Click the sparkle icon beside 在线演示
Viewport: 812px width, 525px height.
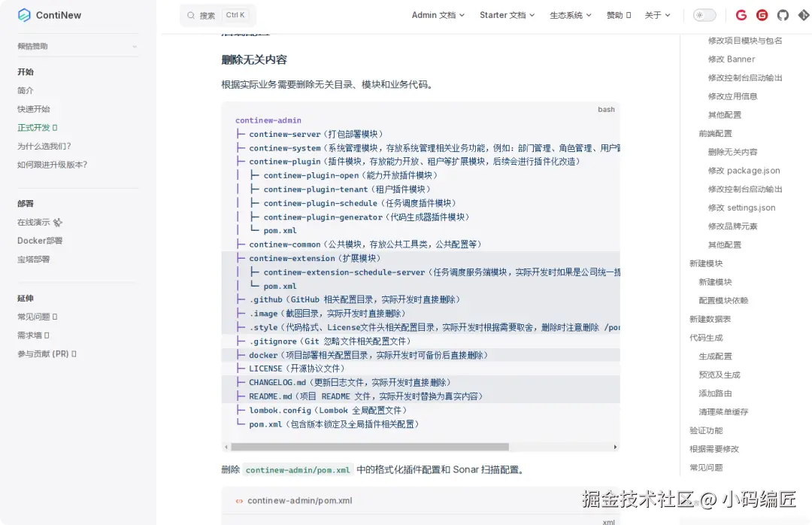point(57,223)
